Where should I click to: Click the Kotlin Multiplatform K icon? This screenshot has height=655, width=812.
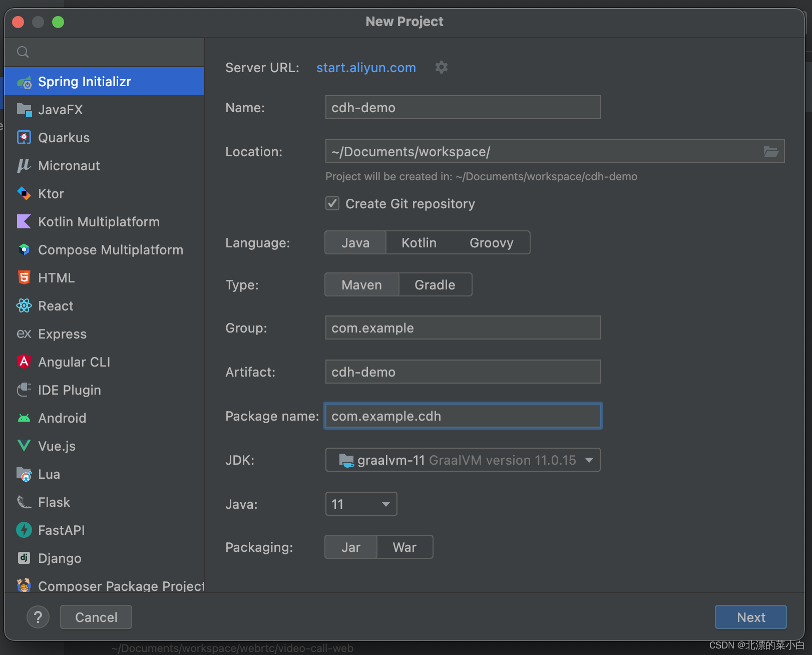click(x=24, y=221)
